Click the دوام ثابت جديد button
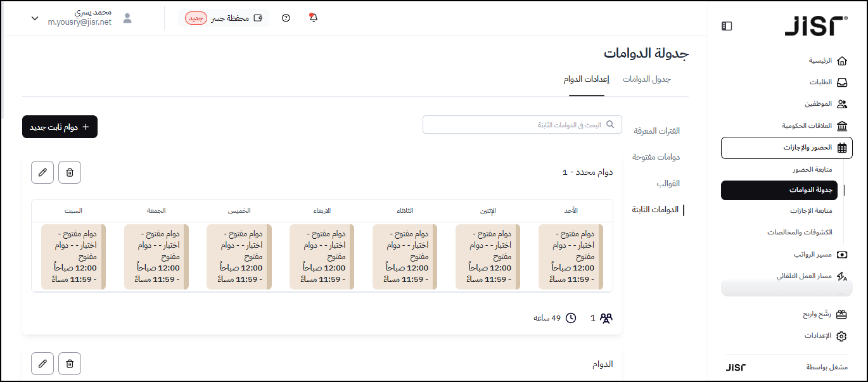Screen dimensions: 868x382 point(60,127)
